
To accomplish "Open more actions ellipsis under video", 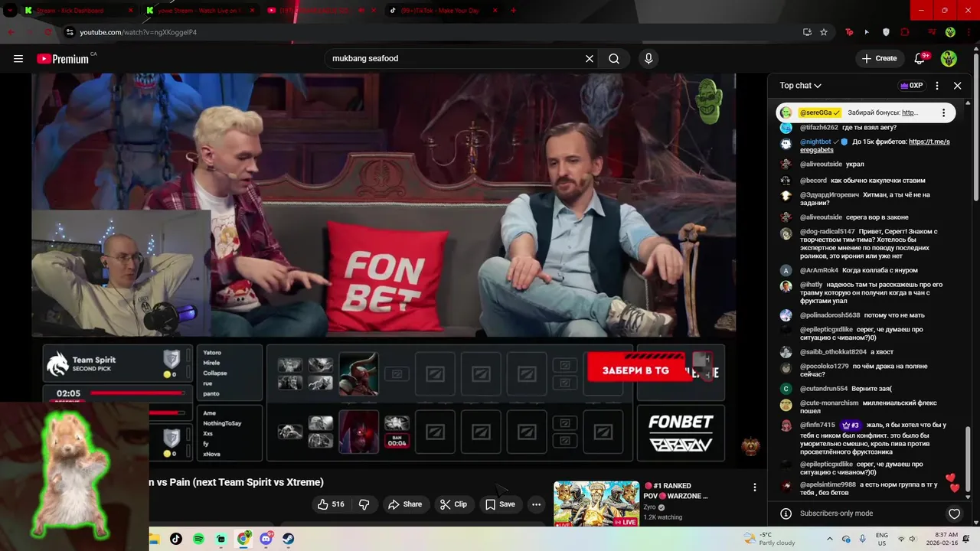I will pos(536,504).
